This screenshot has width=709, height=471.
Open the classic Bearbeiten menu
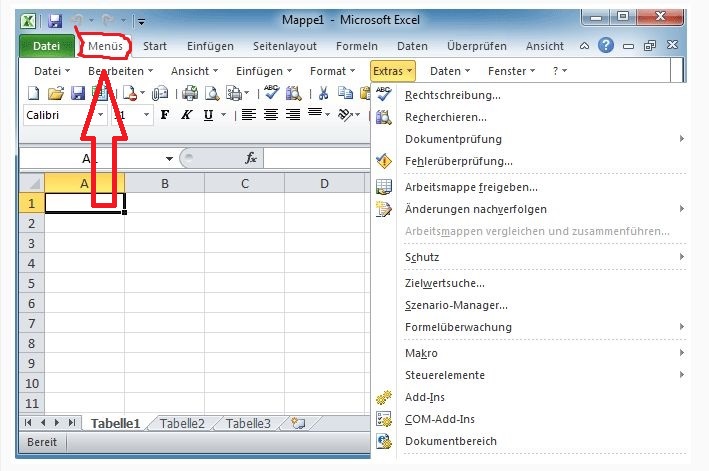point(120,71)
